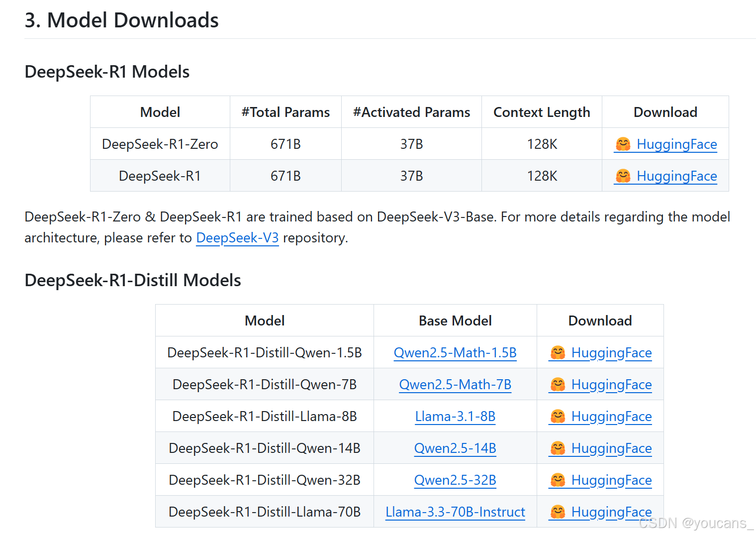Select the DeepSeek-R1-Distill-Llama-70B model cell
Image resolution: width=756 pixels, height=536 pixels.
[265, 512]
